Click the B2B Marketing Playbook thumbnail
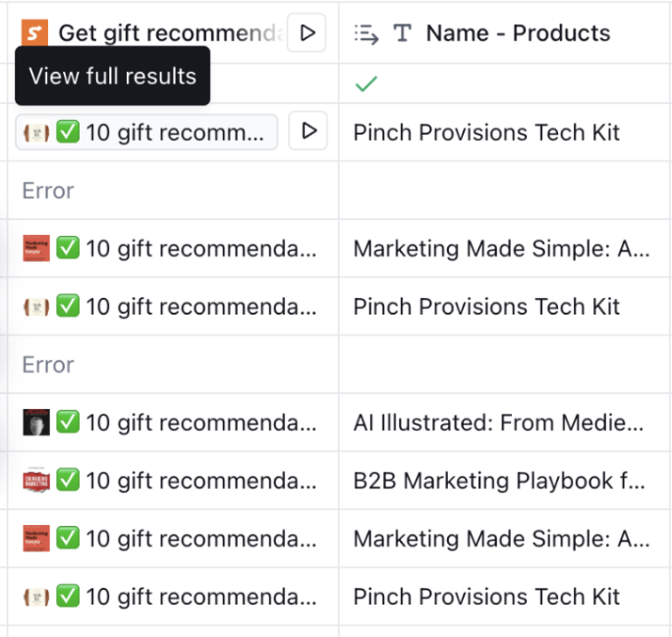672x637 pixels. click(x=36, y=480)
